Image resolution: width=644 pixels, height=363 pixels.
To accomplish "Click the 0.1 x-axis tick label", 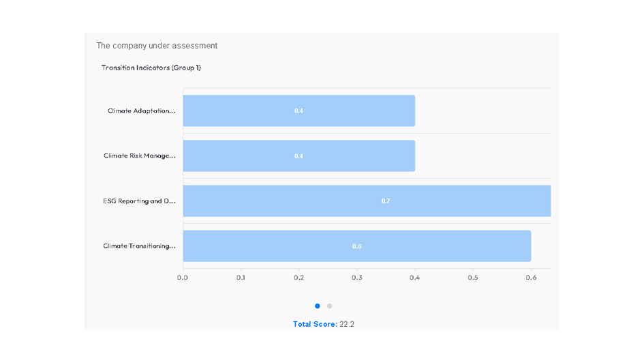I will [x=241, y=278].
